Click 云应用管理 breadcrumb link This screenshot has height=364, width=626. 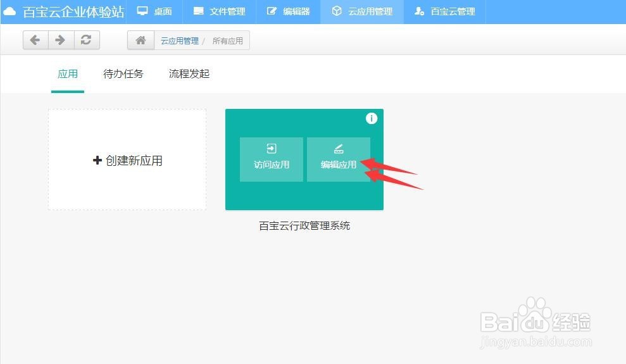point(180,41)
